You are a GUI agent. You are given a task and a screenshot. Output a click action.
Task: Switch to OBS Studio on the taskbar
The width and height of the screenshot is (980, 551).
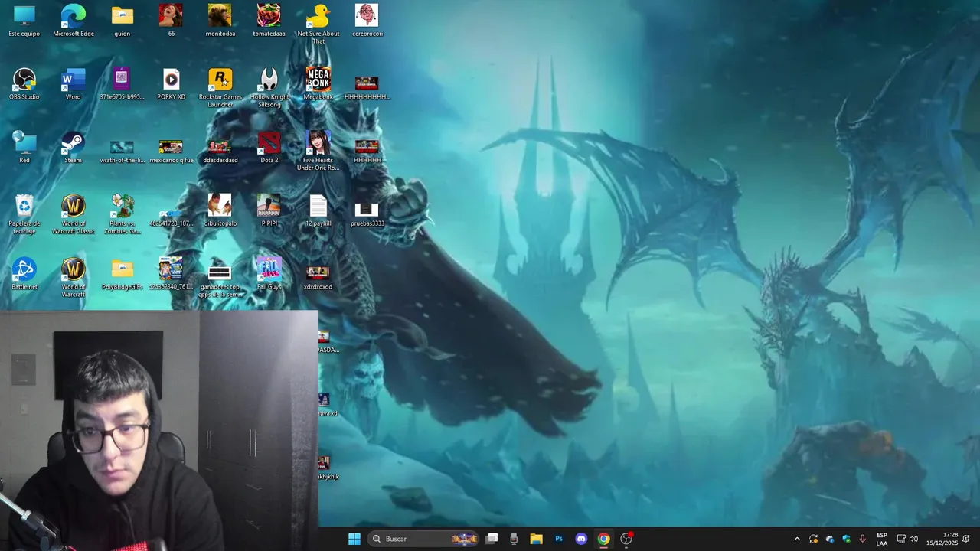(626, 539)
